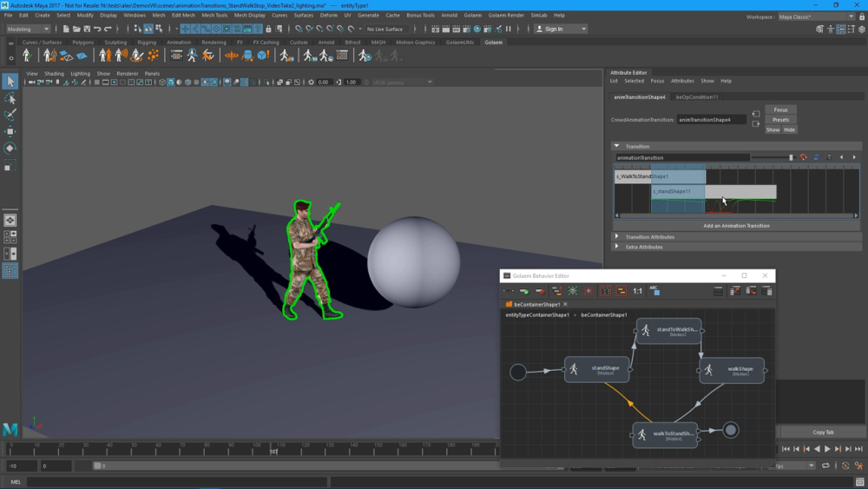Viewport: 868px width, 489px height.
Task: Click the s_WalkToStandShape1 clip in transition timeline
Action: (x=660, y=176)
